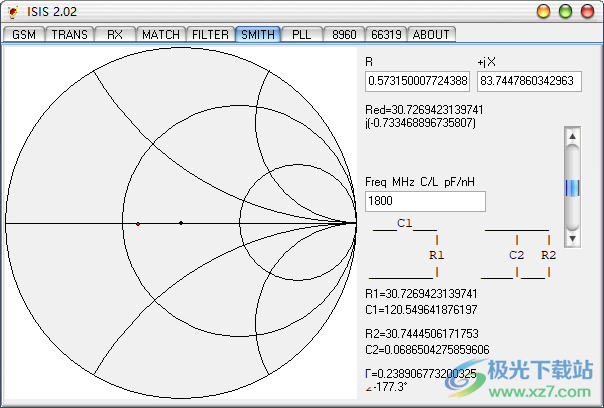Select the 66319 tab
604x408 pixels.
386,34
